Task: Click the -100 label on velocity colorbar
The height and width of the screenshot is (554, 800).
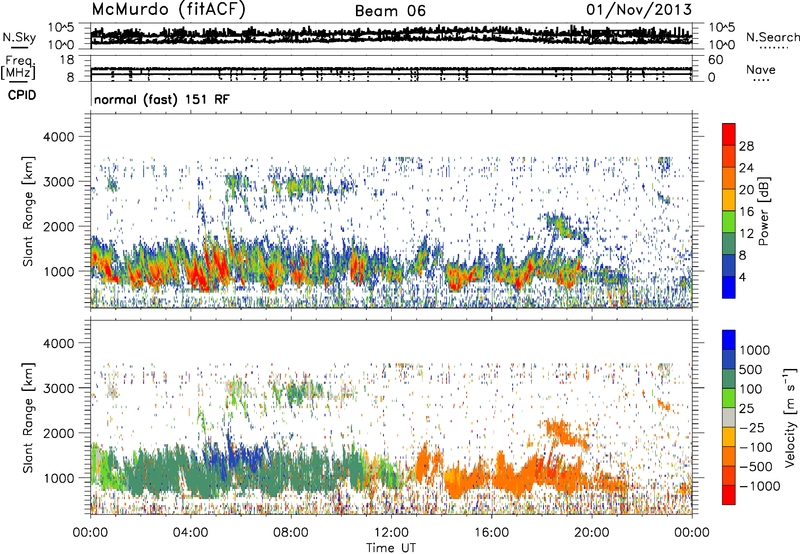Action: [755, 447]
